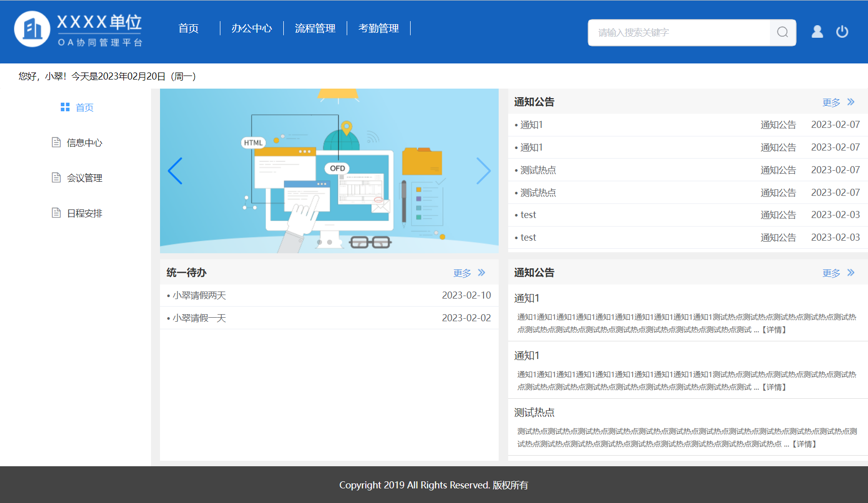Open the first test notice

click(x=528, y=215)
